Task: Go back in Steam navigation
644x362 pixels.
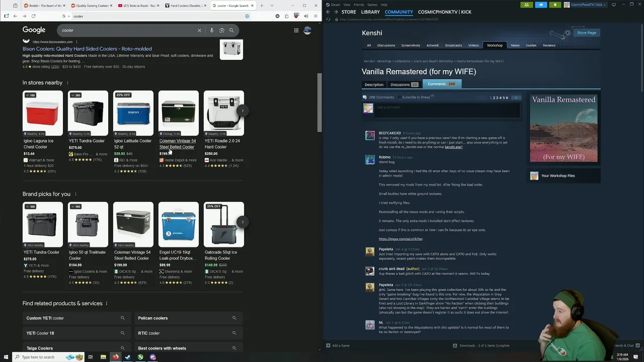Action: [328, 12]
